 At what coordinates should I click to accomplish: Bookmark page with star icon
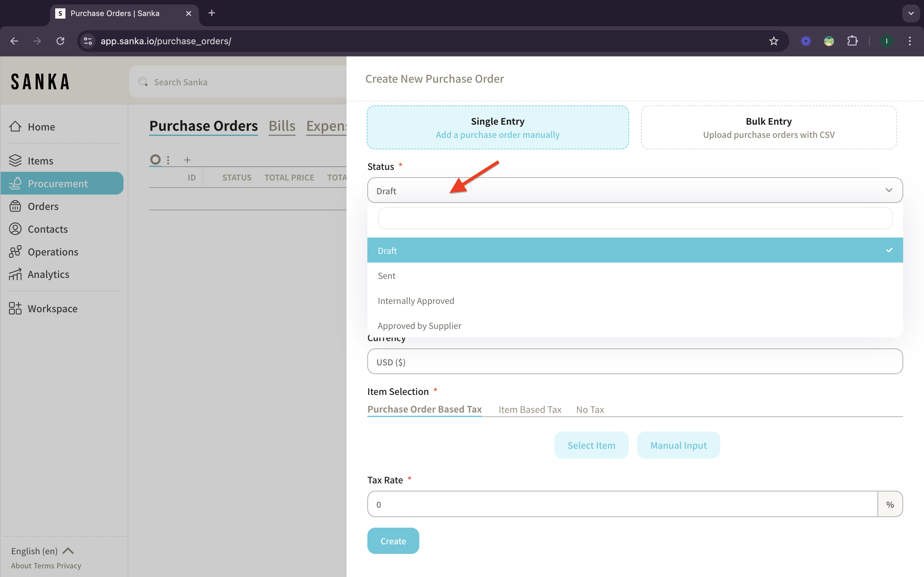coord(774,41)
